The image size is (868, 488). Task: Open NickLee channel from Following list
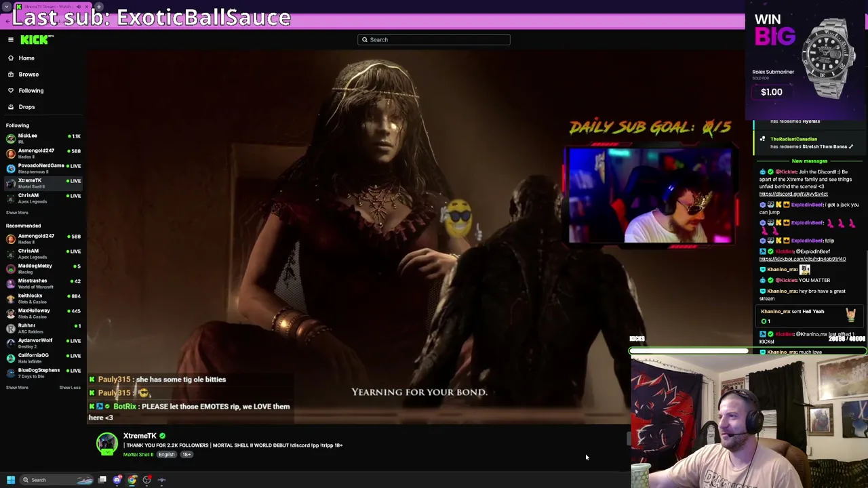click(43, 138)
